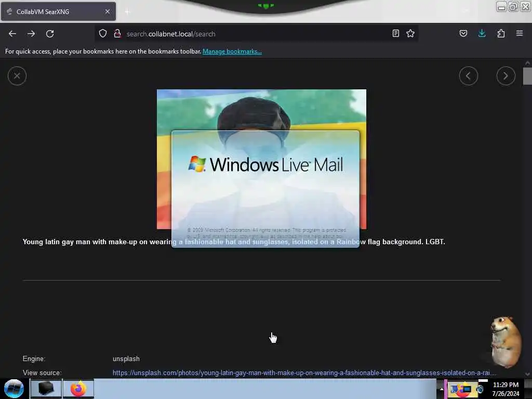532x399 pixels.
Task: Select the CollabVM SearXNG tab
Action: (58, 11)
